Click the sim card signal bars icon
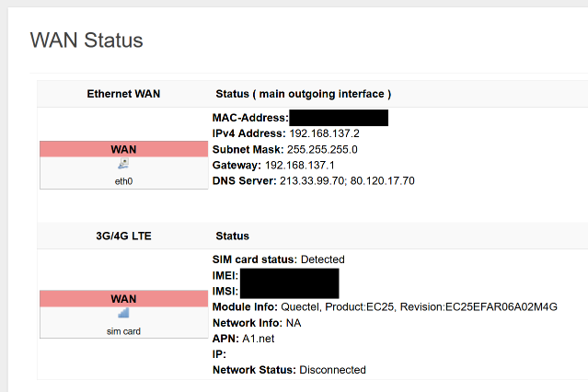This screenshot has width=588, height=392. 123,313
